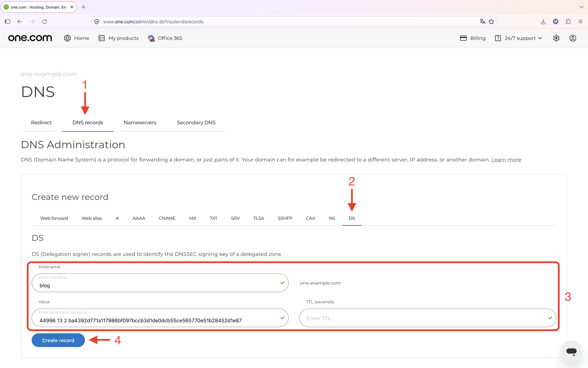Open Office 365 from the header

165,38
